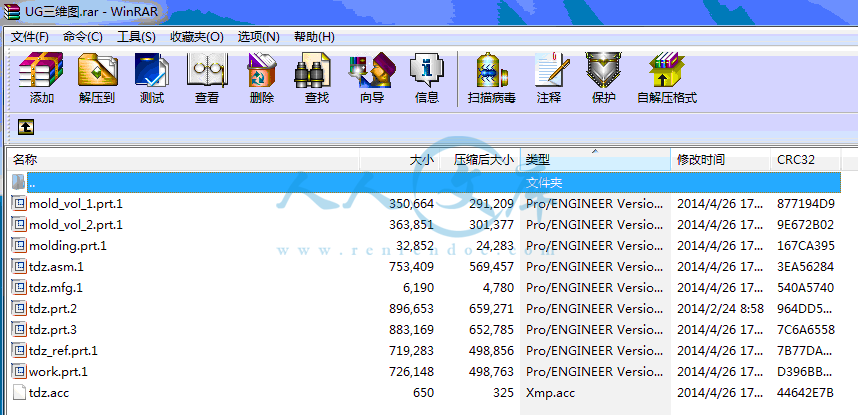Click size value 6,190 of tdz.mfg.1
The image size is (858, 415).
[x=420, y=287]
